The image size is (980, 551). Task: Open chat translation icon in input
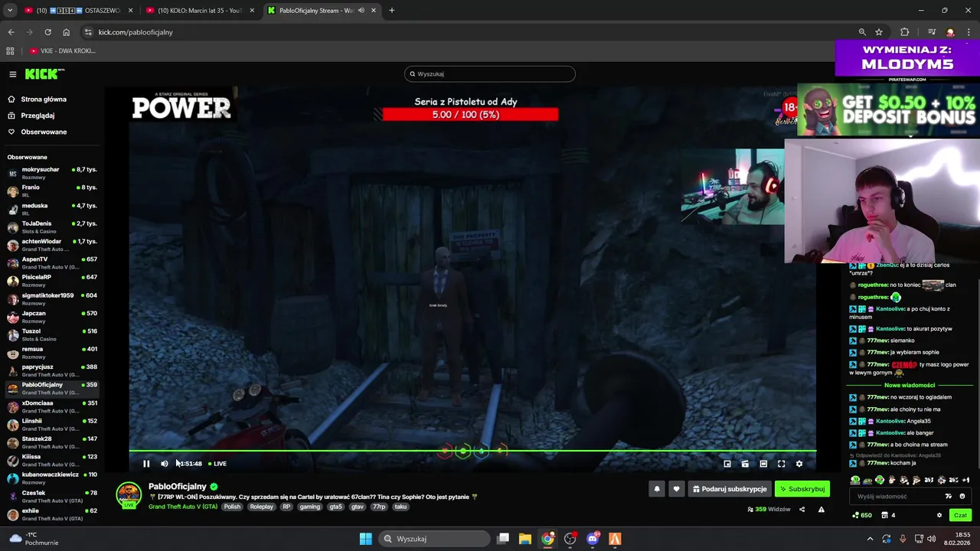coord(949,497)
